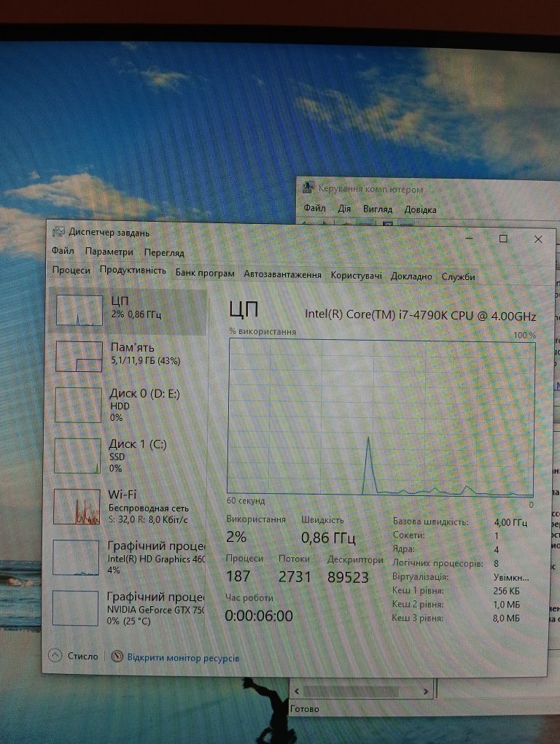Click the Базова швидкість 4,00 ГГц value
The image size is (560, 744).
[x=510, y=522]
